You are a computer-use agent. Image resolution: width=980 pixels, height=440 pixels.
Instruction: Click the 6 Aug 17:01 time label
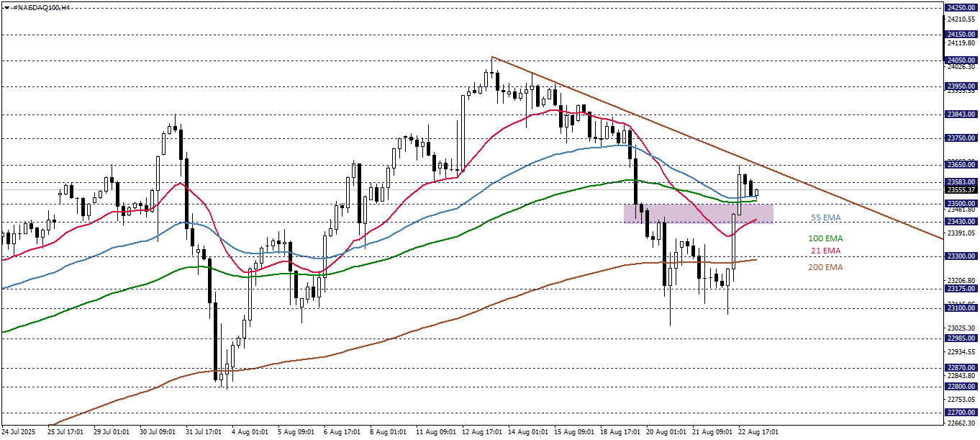click(x=341, y=433)
